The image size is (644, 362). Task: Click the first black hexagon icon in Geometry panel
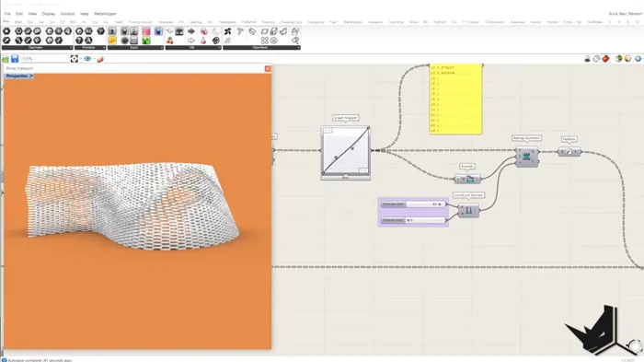6,31
